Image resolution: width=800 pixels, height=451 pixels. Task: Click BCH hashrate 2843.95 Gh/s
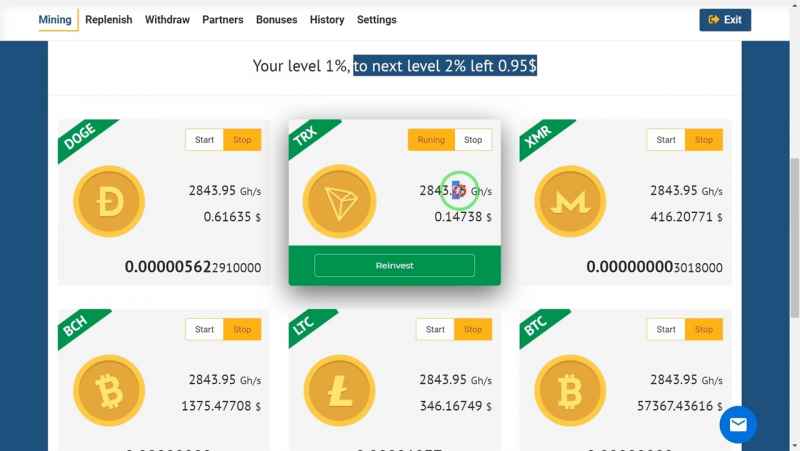[225, 380]
